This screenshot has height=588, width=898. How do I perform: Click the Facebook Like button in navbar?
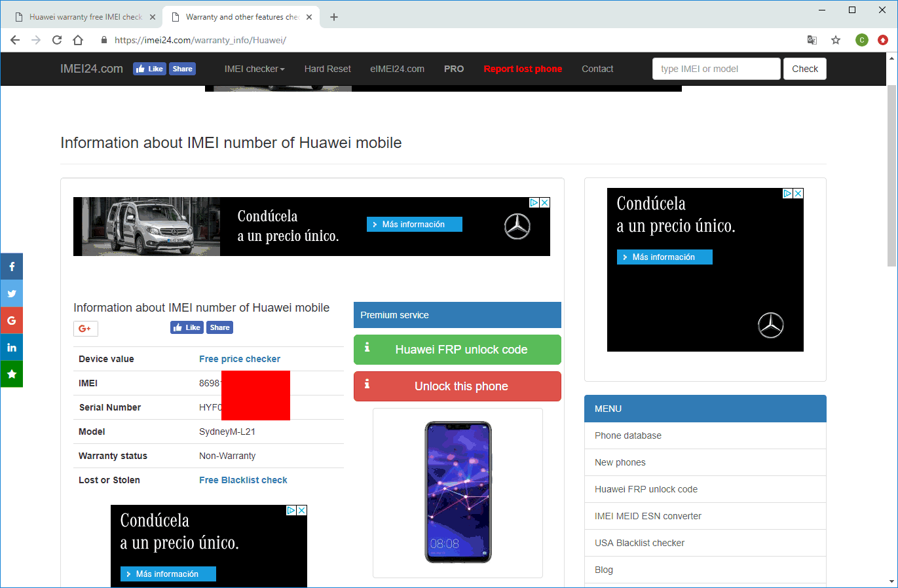pos(149,69)
